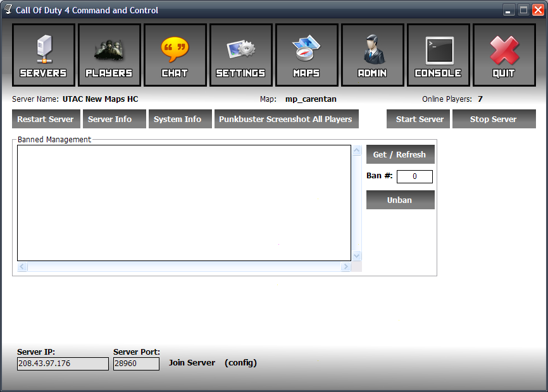Image resolution: width=548 pixels, height=392 pixels.
Task: Open the Maps section
Action: [x=306, y=55]
